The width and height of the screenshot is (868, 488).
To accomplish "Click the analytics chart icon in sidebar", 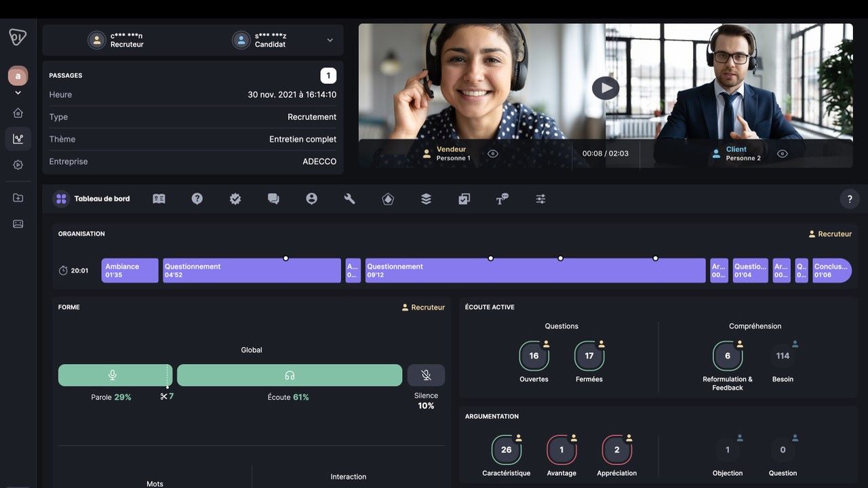I will [18, 139].
